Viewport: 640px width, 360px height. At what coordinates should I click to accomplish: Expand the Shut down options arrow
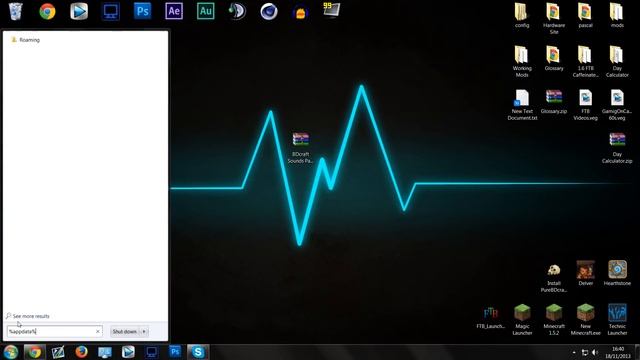tap(144, 331)
